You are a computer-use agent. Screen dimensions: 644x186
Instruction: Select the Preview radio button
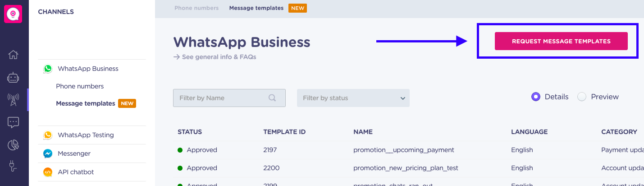tap(582, 97)
